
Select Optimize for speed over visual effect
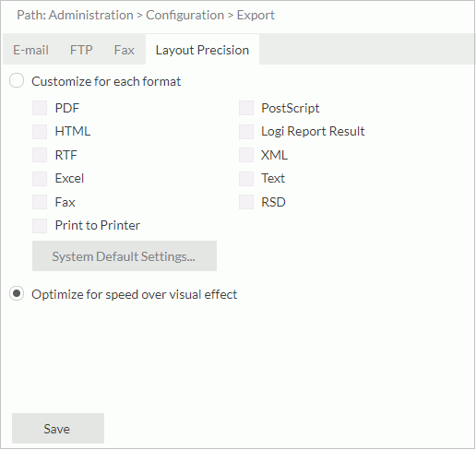(x=17, y=294)
